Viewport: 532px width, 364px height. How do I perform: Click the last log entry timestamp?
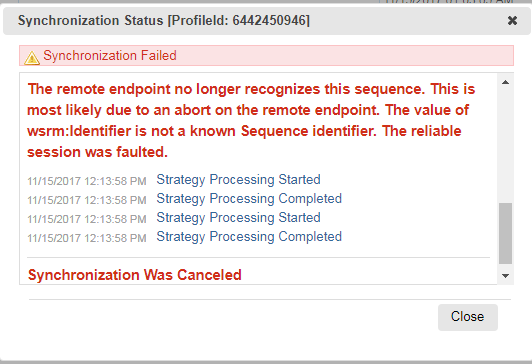[x=87, y=238]
